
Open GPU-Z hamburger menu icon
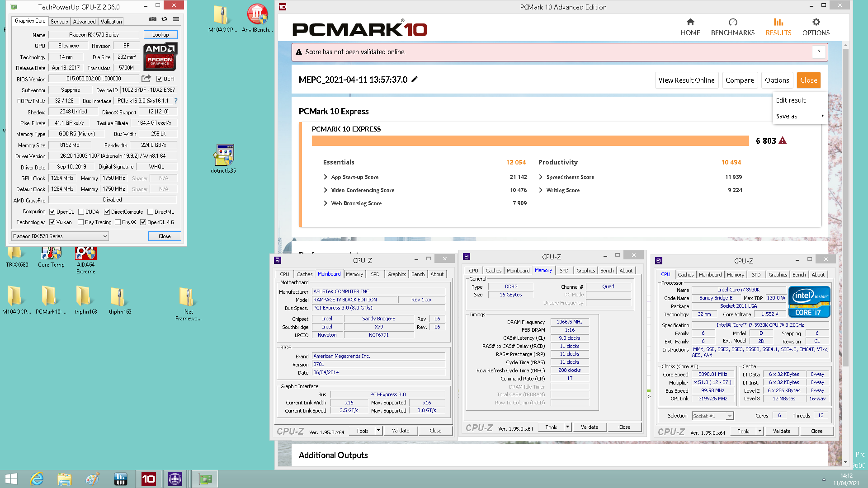tap(176, 19)
